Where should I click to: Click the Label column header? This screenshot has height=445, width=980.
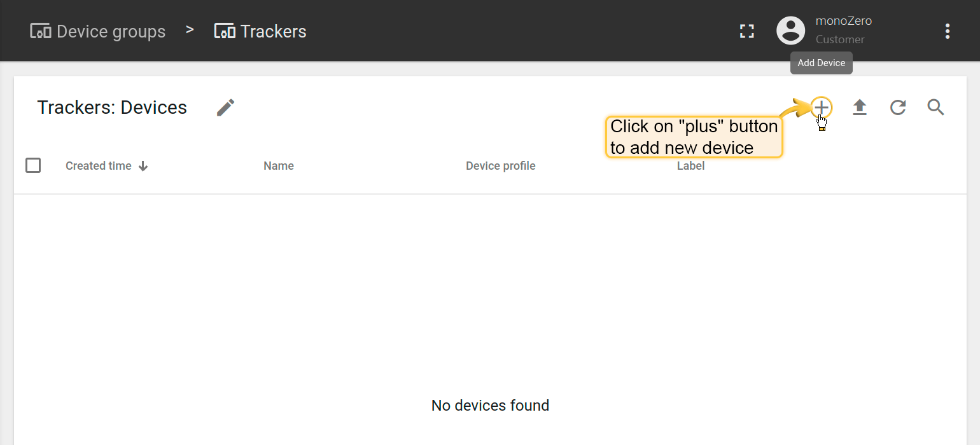point(690,166)
